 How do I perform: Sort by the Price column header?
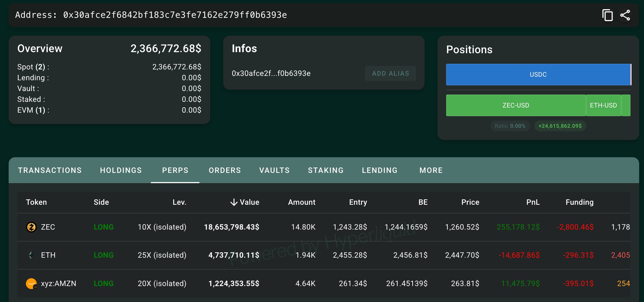(470, 202)
